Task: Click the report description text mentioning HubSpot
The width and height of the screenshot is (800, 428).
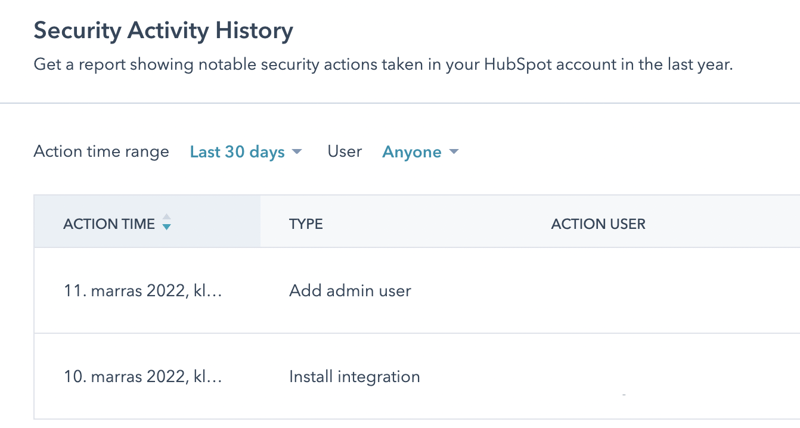Action: (383, 65)
